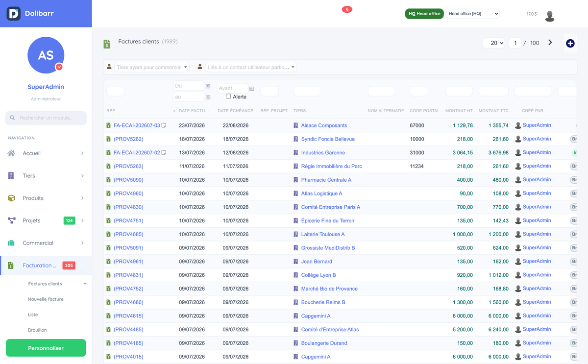Click the Tiers building icon in sidebar

[x=11, y=176]
